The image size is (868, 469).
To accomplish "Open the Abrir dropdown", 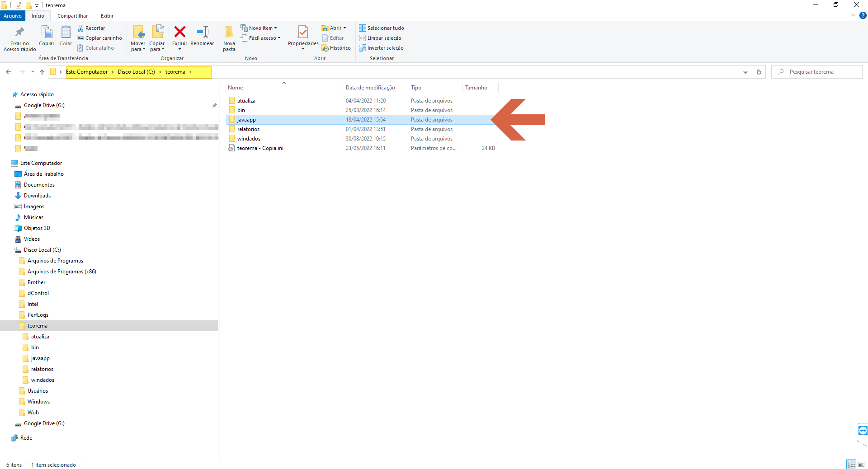I will coord(334,28).
